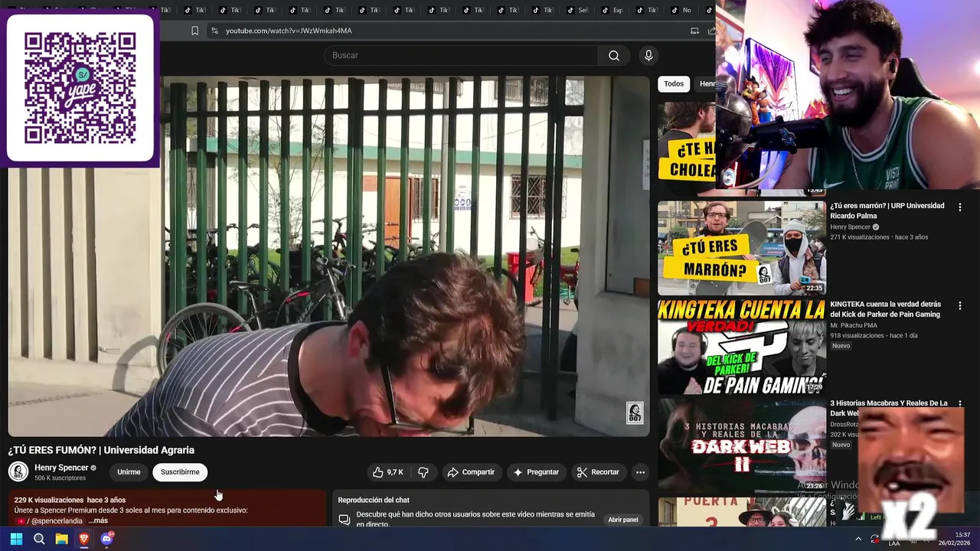This screenshot has width=980, height=551.
Task: Start voice search with the microphone icon
Action: coord(648,55)
